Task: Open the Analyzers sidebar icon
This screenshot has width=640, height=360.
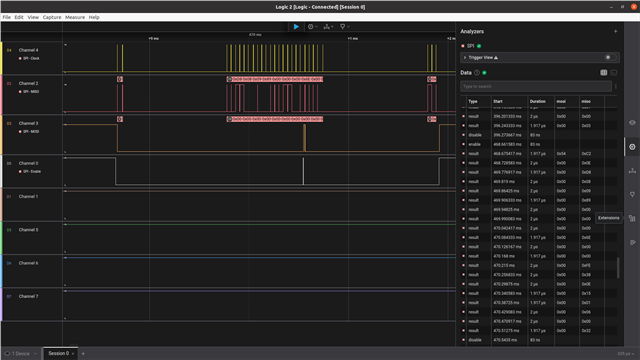Action: pyautogui.click(x=632, y=147)
